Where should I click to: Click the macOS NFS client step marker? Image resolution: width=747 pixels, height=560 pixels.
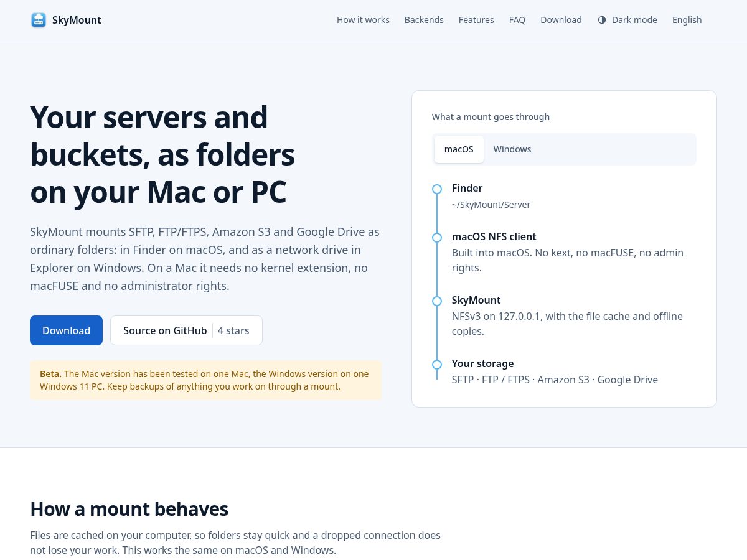[x=437, y=238]
